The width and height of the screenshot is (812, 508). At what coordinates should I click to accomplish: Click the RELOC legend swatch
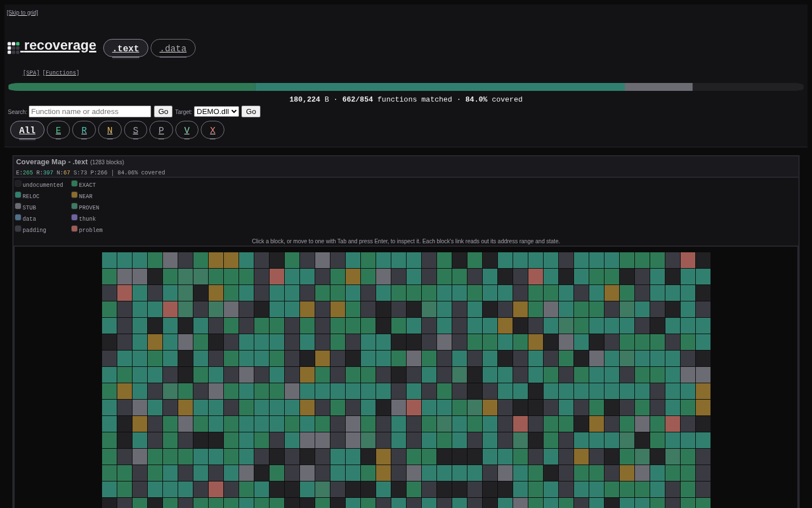(x=18, y=195)
